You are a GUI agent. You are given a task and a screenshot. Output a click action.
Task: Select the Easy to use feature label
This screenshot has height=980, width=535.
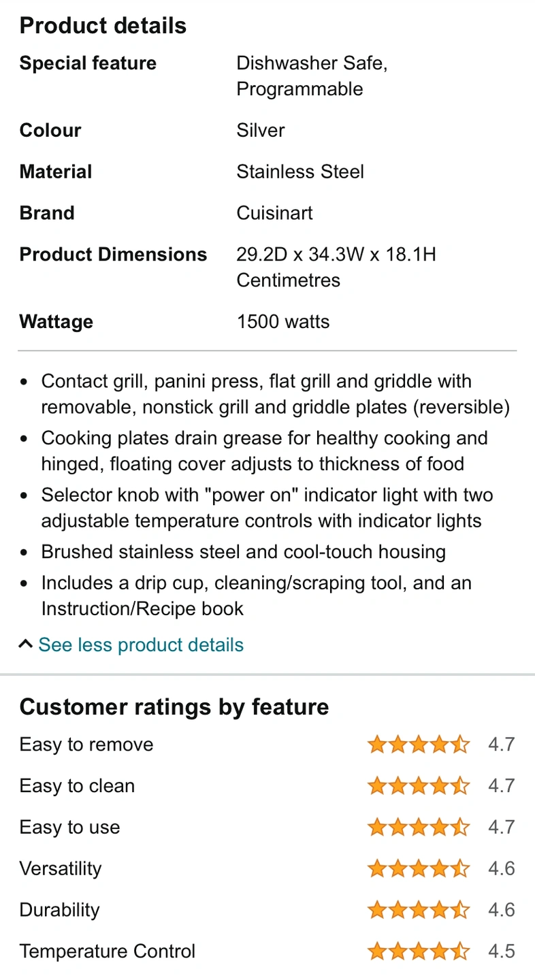point(69,828)
